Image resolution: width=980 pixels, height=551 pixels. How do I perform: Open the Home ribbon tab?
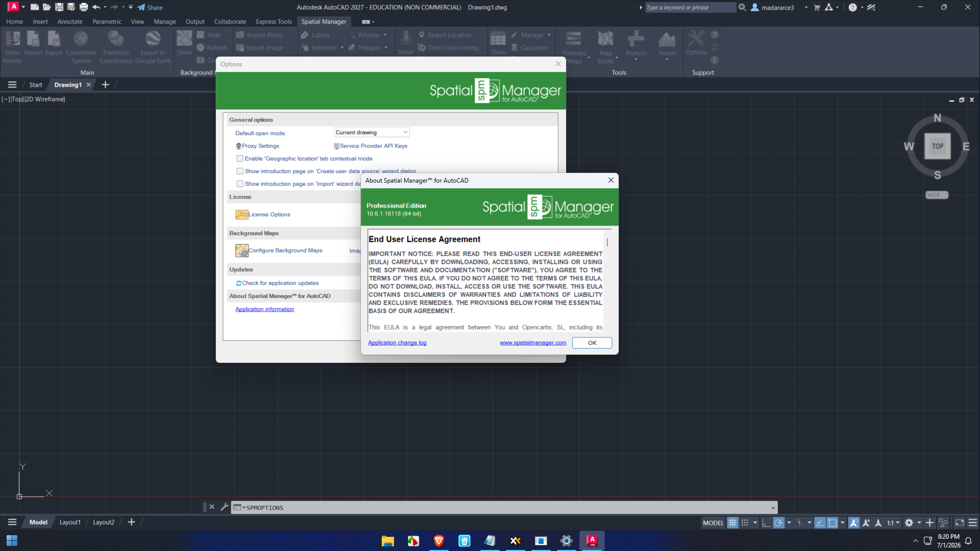pyautogui.click(x=14, y=21)
